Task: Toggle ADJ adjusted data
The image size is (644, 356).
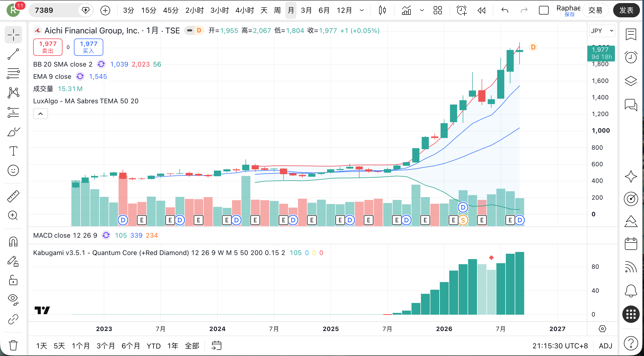Action: click(606, 346)
